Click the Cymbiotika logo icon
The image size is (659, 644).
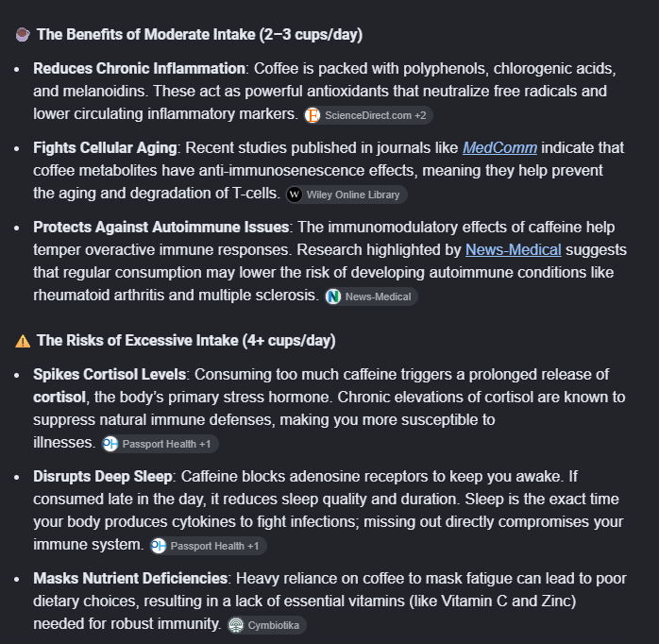tap(236, 625)
